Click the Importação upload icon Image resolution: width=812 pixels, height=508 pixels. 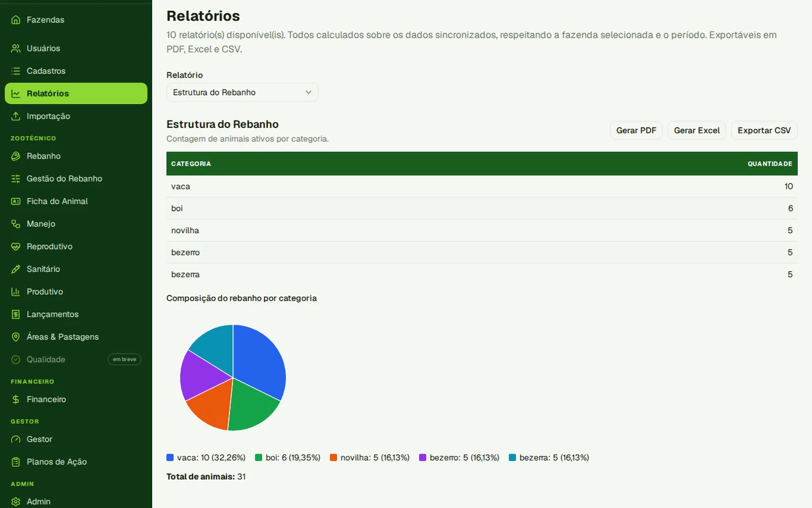point(16,116)
